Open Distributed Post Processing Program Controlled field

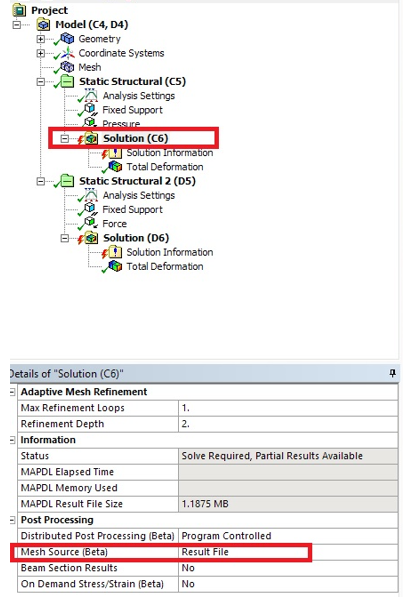tap(288, 536)
